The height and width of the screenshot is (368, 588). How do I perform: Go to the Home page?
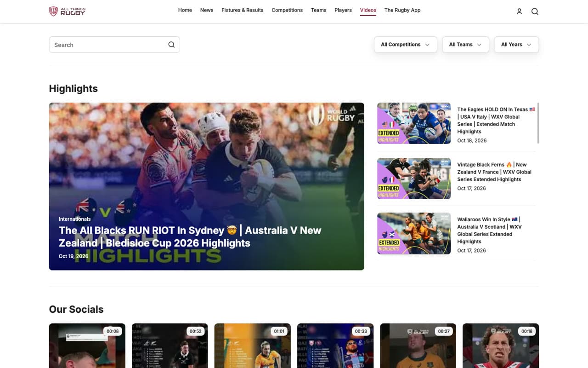[185, 10]
